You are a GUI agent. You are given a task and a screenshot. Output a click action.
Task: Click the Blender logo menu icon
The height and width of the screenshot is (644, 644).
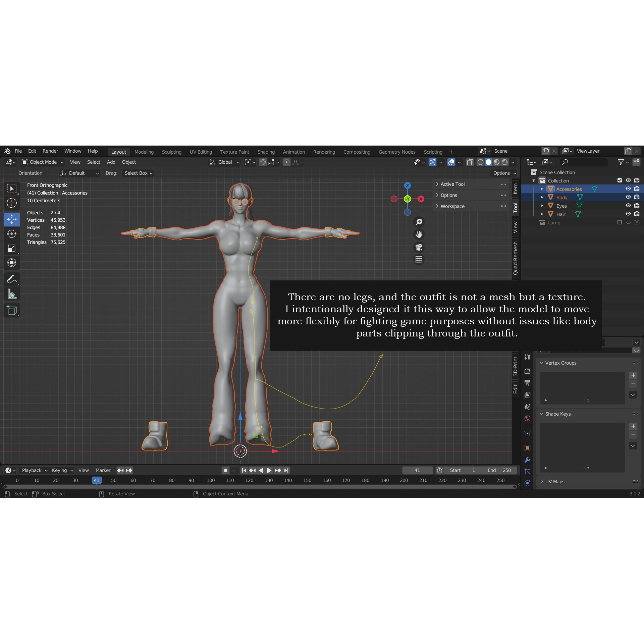[7, 151]
